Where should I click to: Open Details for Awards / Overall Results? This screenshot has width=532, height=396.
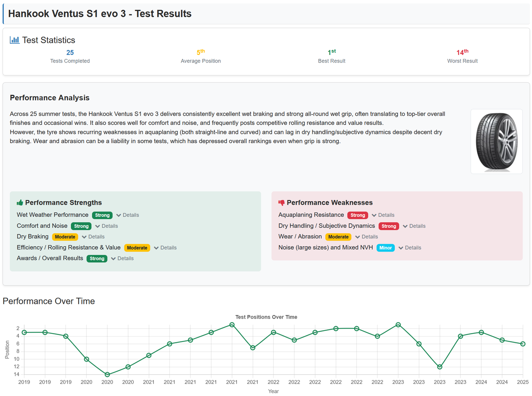point(122,259)
